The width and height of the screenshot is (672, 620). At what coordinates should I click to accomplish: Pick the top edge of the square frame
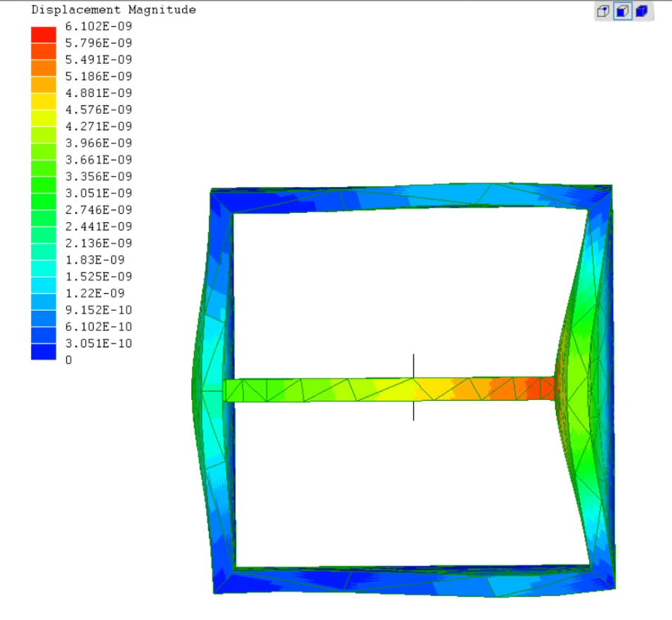(411, 198)
